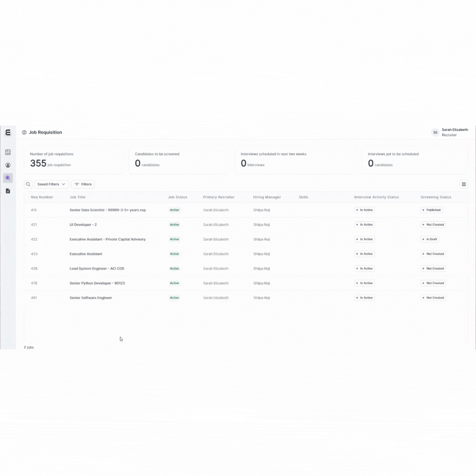Expand the Saved Filters dropdown
Viewport: 476px width, 476px height.
(x=51, y=184)
